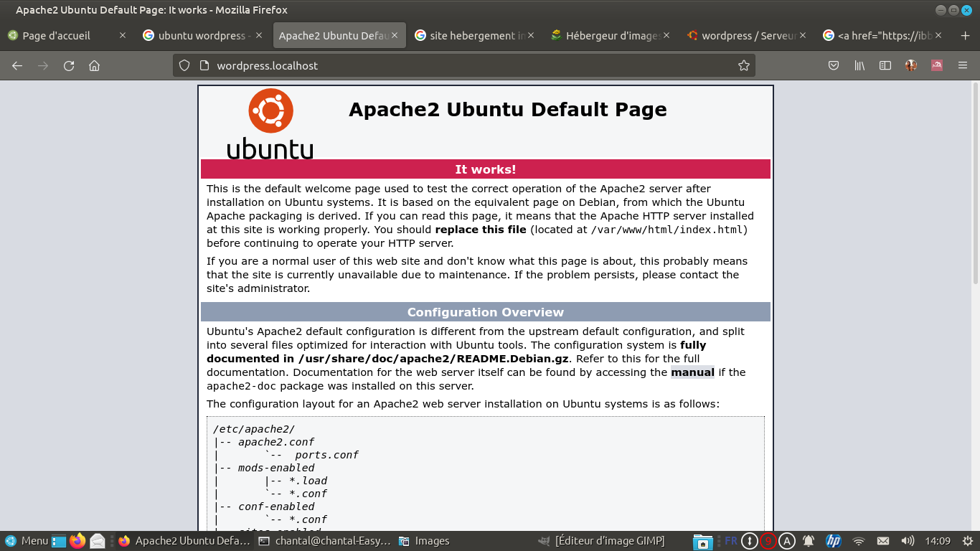
Task: Click the up-down arrows tray indicator
Action: pos(749,541)
